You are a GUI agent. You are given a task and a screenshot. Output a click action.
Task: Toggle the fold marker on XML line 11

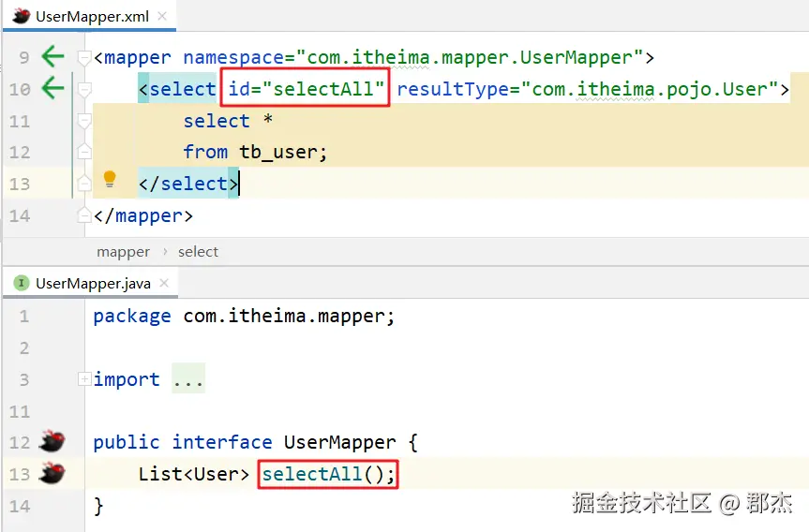[x=84, y=122]
